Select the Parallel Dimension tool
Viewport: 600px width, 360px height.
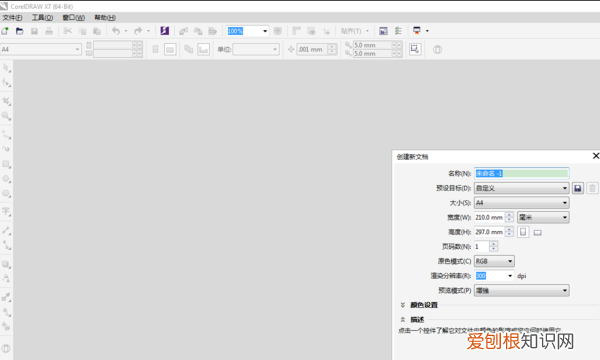click(x=6, y=230)
